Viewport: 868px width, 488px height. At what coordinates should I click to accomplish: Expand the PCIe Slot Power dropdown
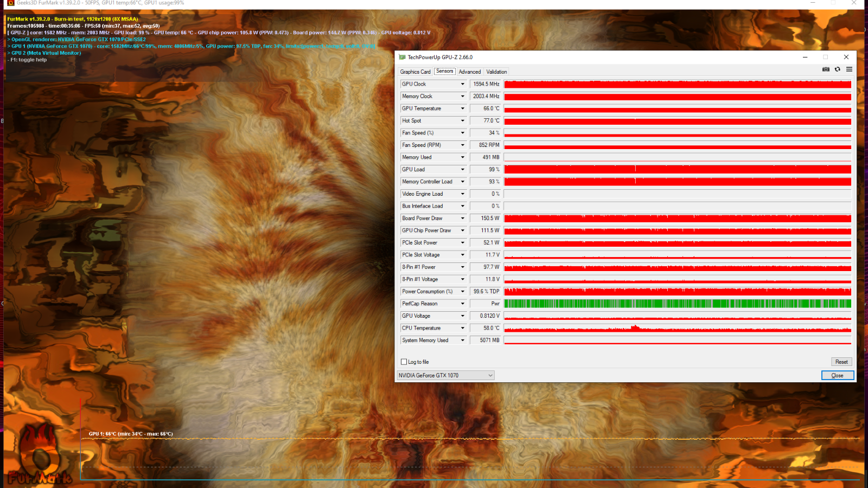[x=463, y=242]
